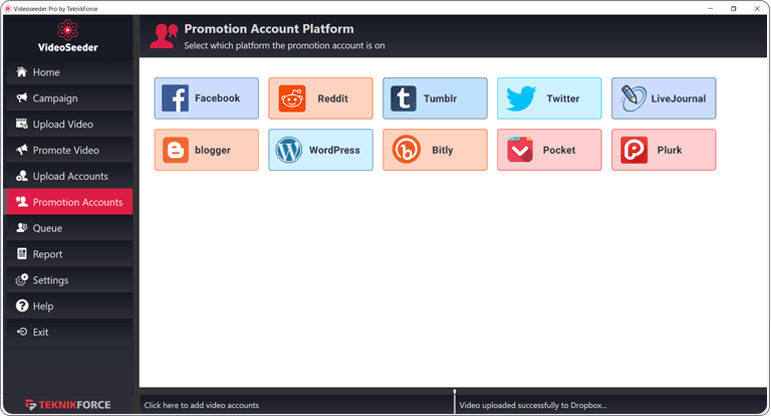Pick the Bitly platform label

click(443, 150)
